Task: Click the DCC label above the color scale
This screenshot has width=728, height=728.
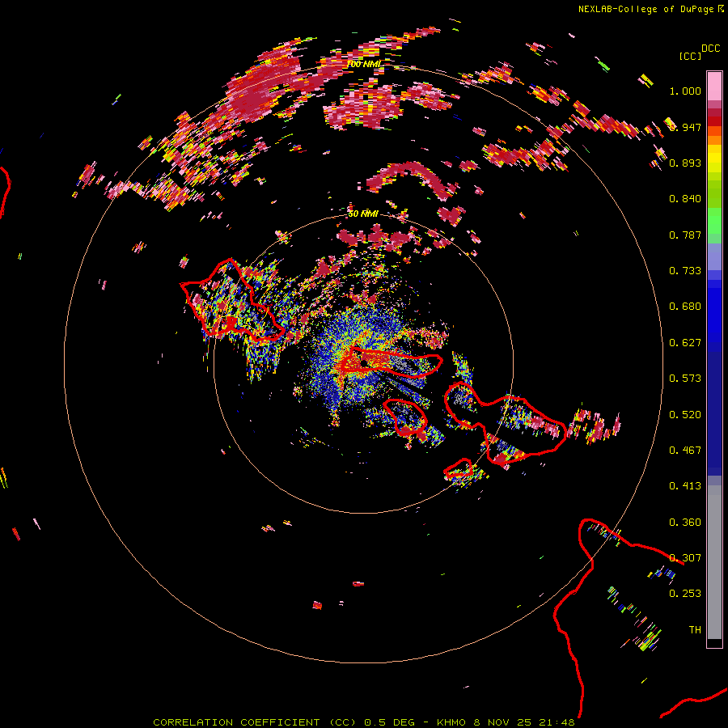Action: coord(710,49)
